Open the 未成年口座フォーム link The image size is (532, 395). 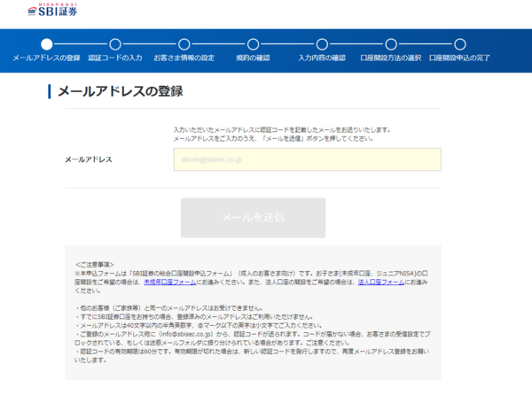point(170,283)
